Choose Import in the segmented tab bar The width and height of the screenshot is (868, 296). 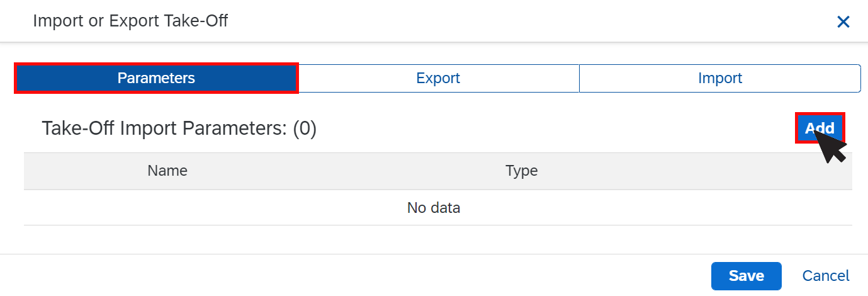pyautogui.click(x=719, y=78)
